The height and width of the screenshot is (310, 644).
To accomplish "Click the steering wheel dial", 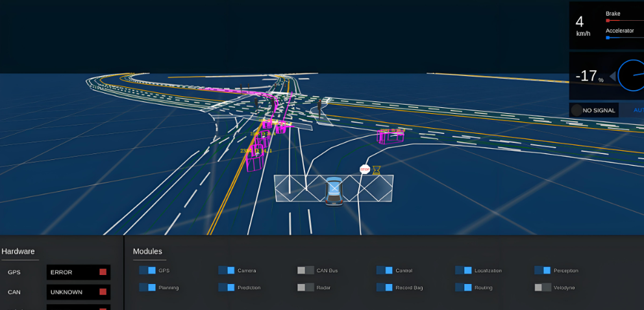I will coord(632,75).
